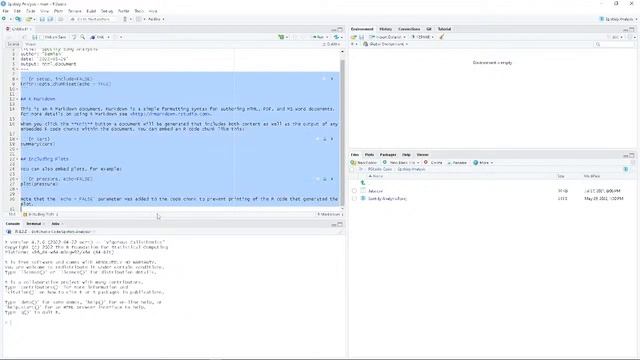Click the Save All documents icon

(50, 19)
